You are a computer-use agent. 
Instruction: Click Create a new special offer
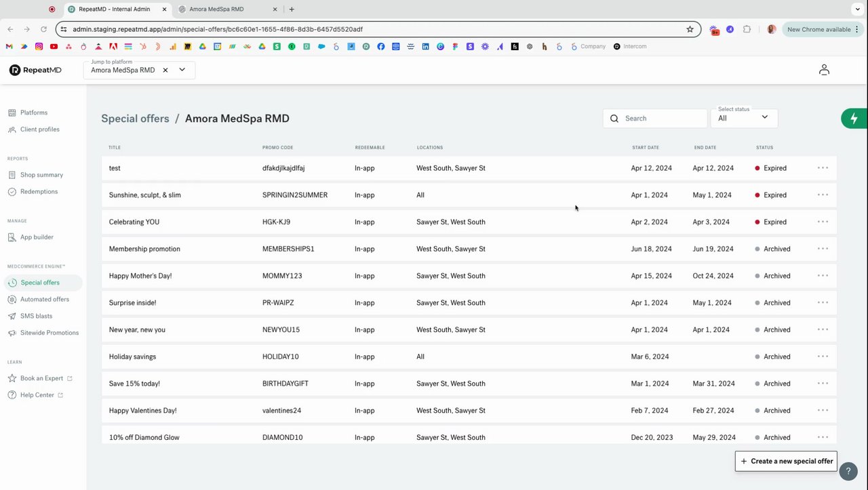(x=786, y=461)
